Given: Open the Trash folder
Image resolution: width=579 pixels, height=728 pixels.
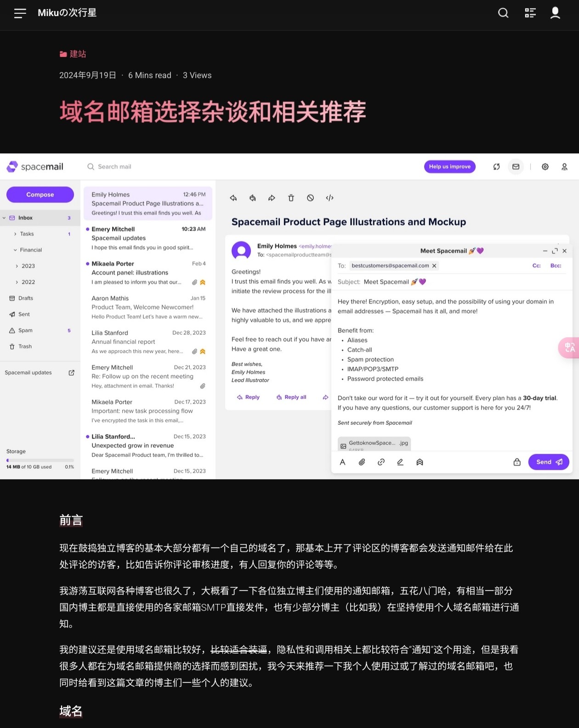Looking at the screenshot, I should click(40, 347).
